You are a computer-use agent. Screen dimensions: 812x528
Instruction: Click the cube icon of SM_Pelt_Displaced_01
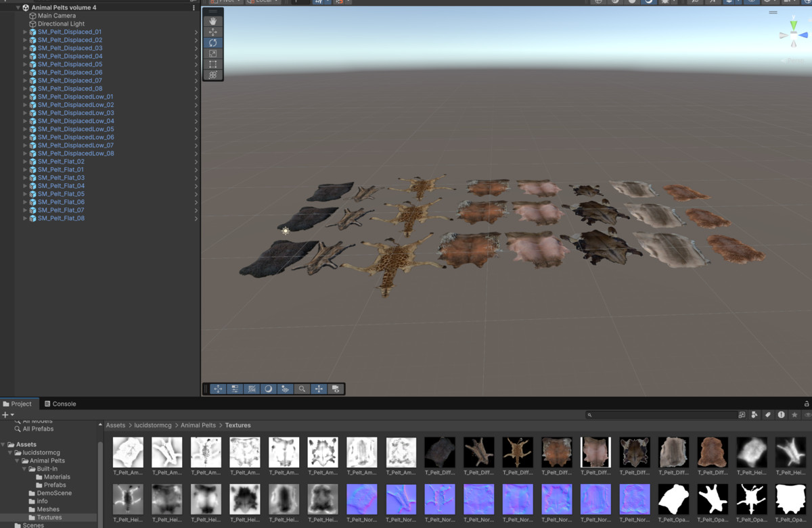32,32
